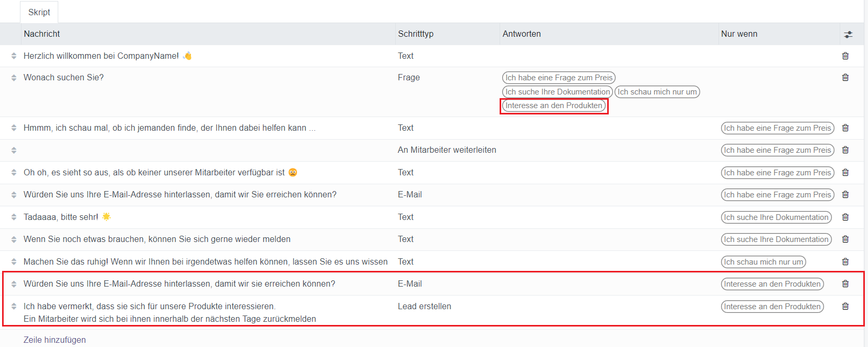
Task: Edit the 'Oh oh, es sieht so aus' message
Action: 154,172
